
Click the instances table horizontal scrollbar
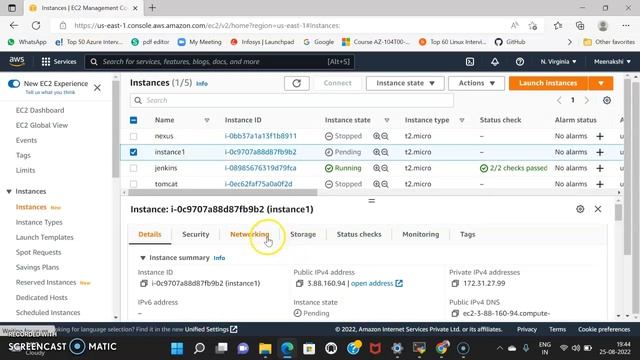pyautogui.click(x=222, y=192)
